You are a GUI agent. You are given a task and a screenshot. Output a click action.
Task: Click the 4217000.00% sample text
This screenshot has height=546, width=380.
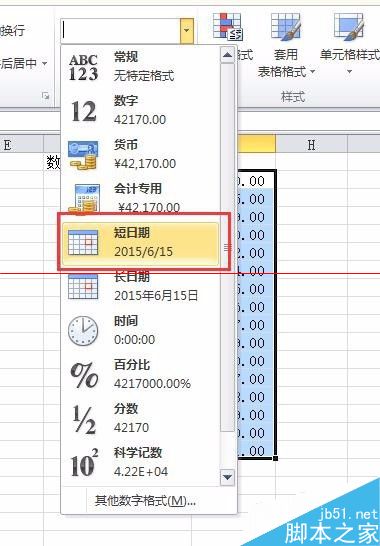[152, 384]
